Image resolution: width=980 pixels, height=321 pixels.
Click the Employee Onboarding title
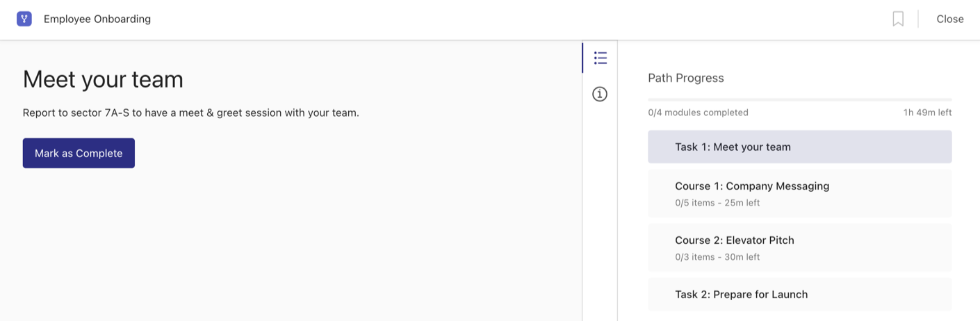[97, 19]
